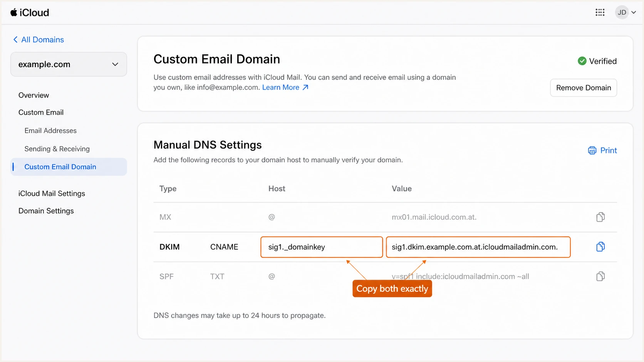Go back to All Domains

click(39, 40)
